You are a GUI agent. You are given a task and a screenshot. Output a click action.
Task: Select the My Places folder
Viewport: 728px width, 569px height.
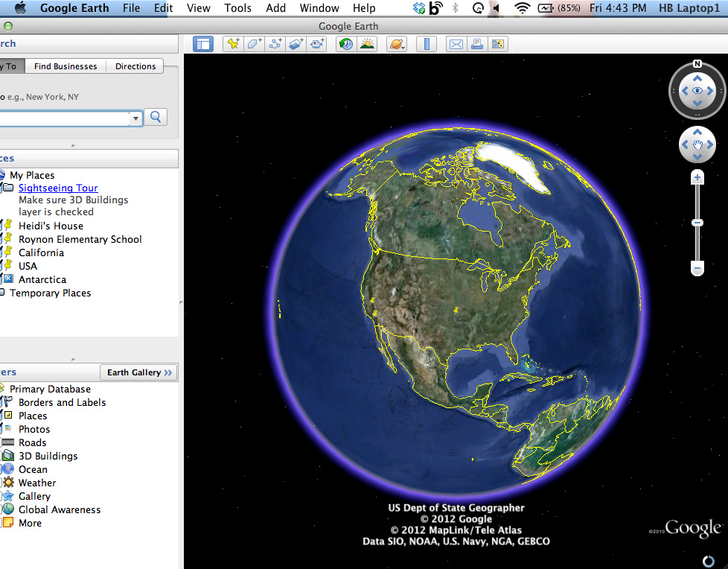tap(32, 175)
